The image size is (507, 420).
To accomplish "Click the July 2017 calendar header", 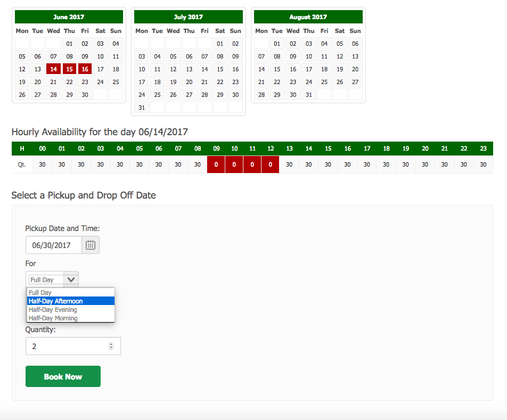I will tap(189, 17).
